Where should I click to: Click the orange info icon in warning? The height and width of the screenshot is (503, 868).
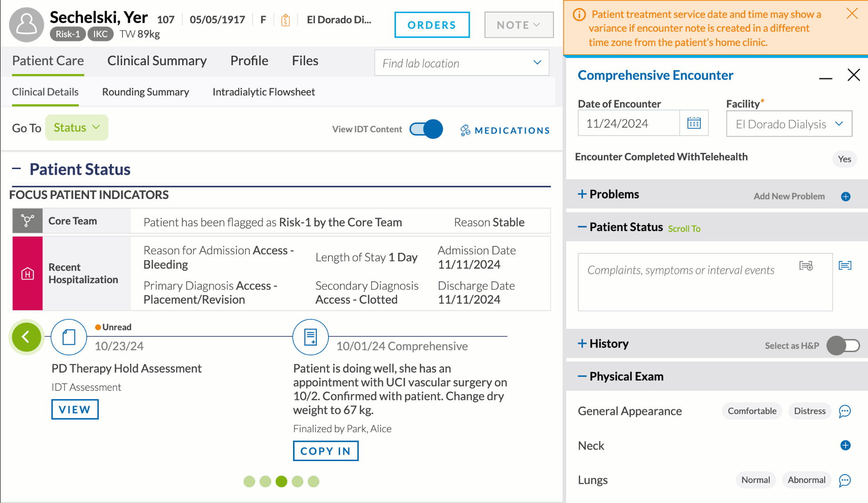579,14
